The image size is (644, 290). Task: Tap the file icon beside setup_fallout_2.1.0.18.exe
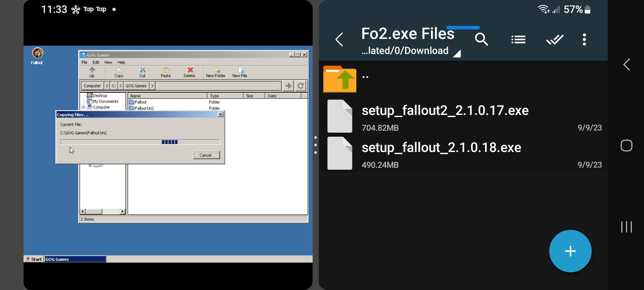click(x=340, y=153)
